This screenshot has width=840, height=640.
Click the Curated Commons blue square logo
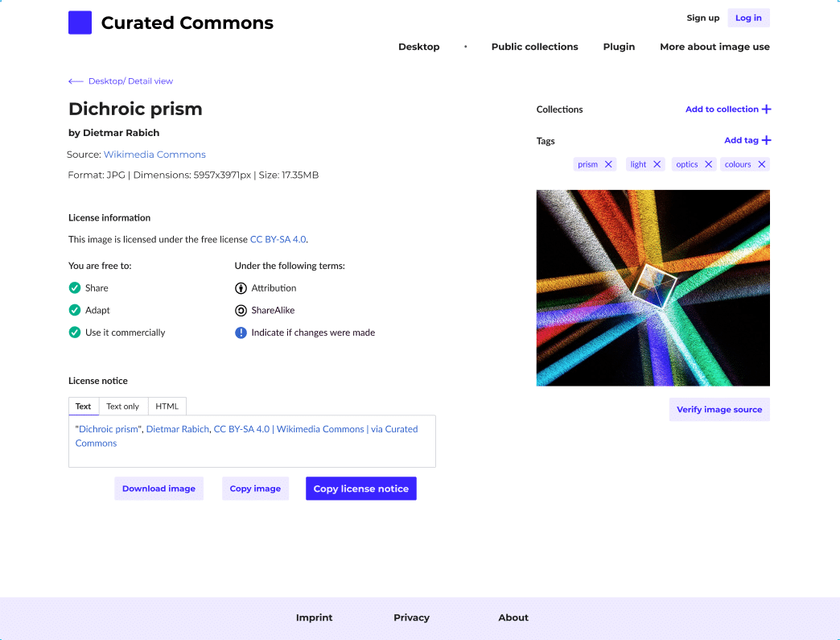80,23
